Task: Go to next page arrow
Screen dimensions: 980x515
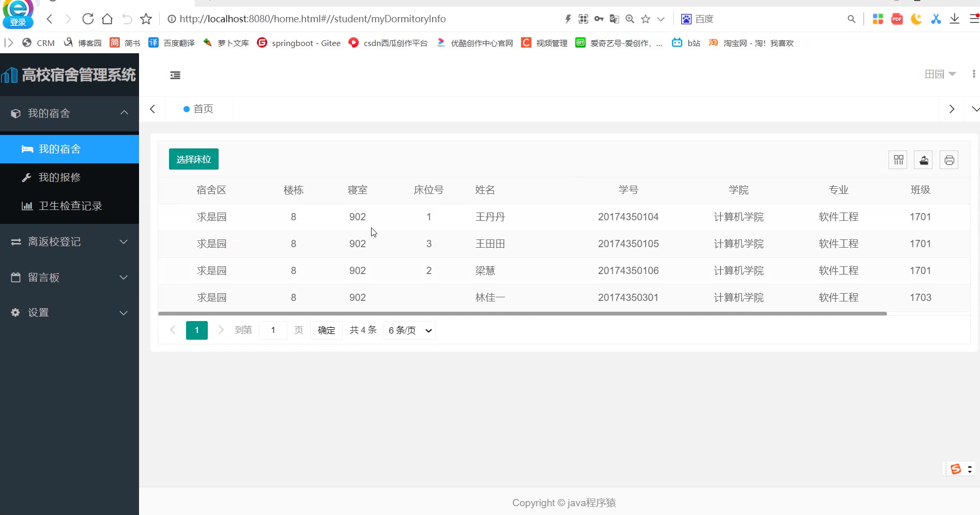Action: 221,330
